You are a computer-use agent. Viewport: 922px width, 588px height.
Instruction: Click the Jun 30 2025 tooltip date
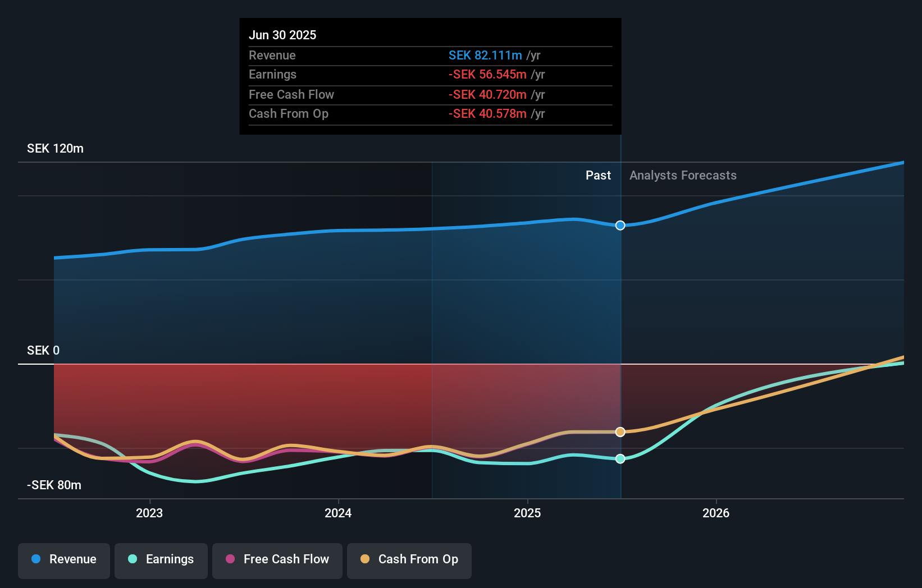[282, 35]
